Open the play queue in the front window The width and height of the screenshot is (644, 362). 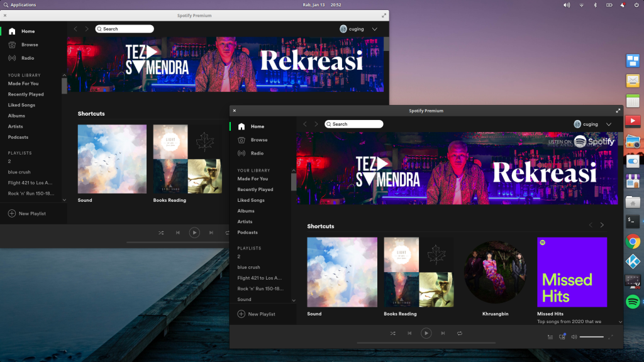(x=550, y=337)
